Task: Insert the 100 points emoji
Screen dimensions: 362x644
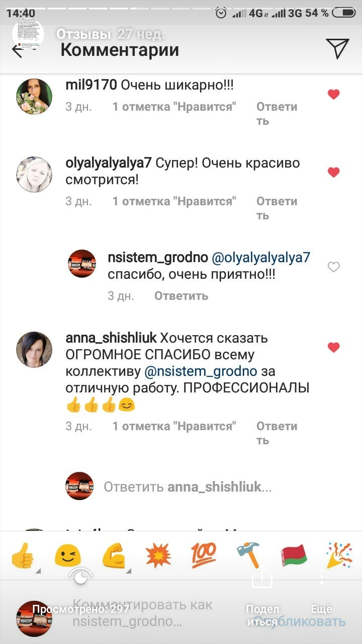Action: tap(204, 555)
